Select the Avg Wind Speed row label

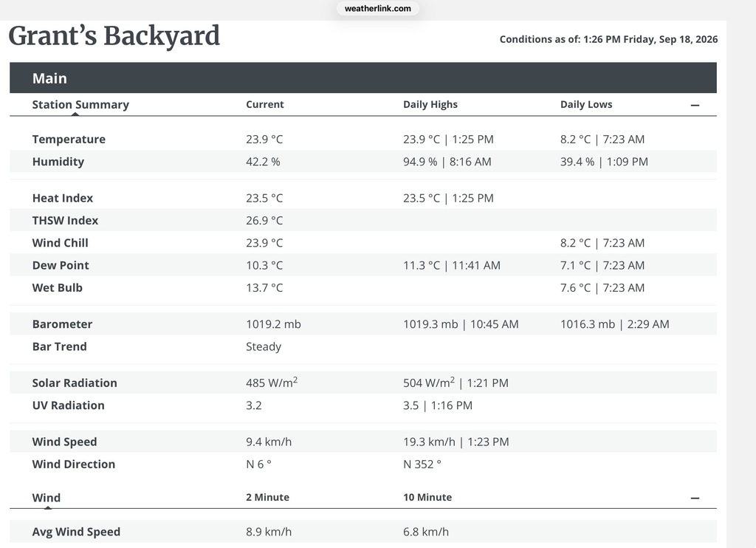[x=76, y=532]
